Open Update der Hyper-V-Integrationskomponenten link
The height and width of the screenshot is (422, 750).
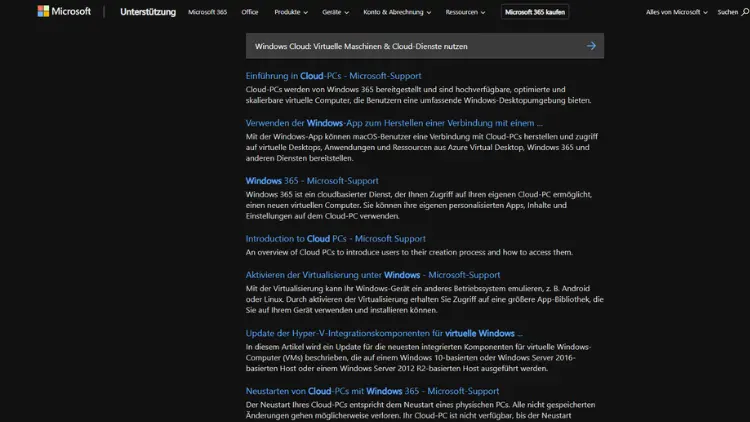(384, 333)
